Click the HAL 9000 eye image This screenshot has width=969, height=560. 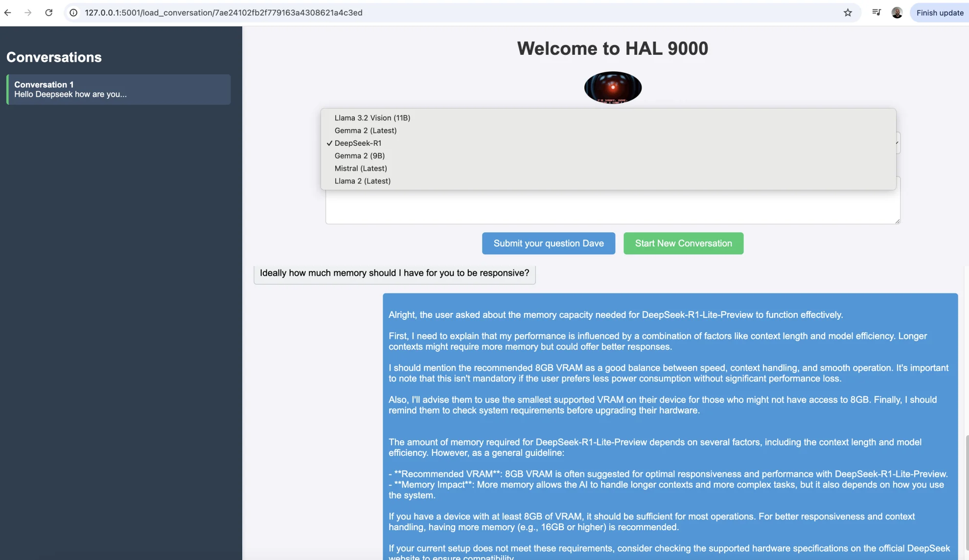613,88
